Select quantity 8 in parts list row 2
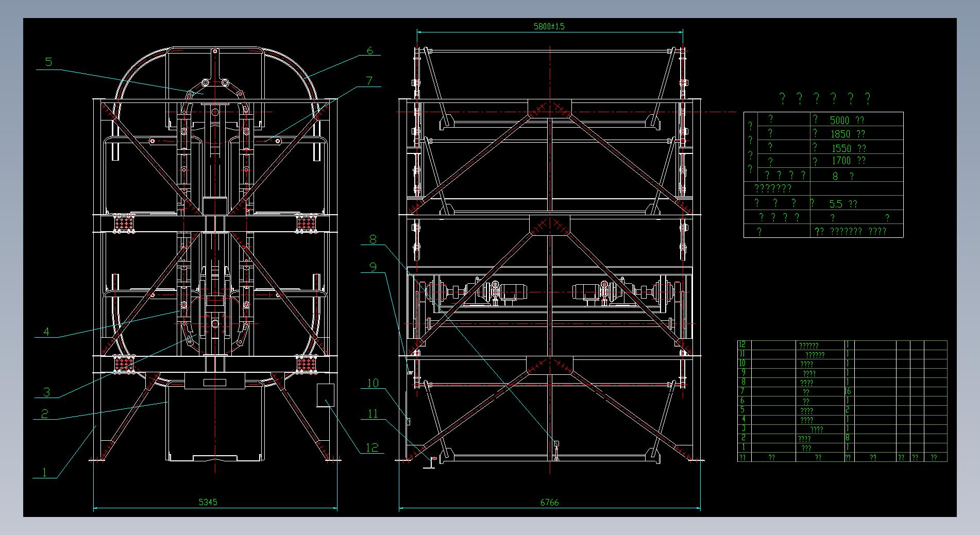Image resolution: width=980 pixels, height=535 pixels. [x=847, y=438]
